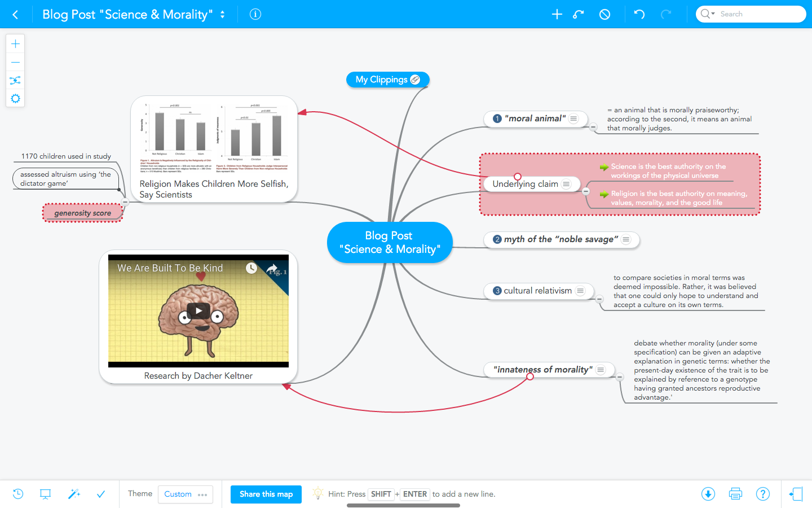Collapse the Underlying claim branch
Screen dimensions: 812x508
586,191
